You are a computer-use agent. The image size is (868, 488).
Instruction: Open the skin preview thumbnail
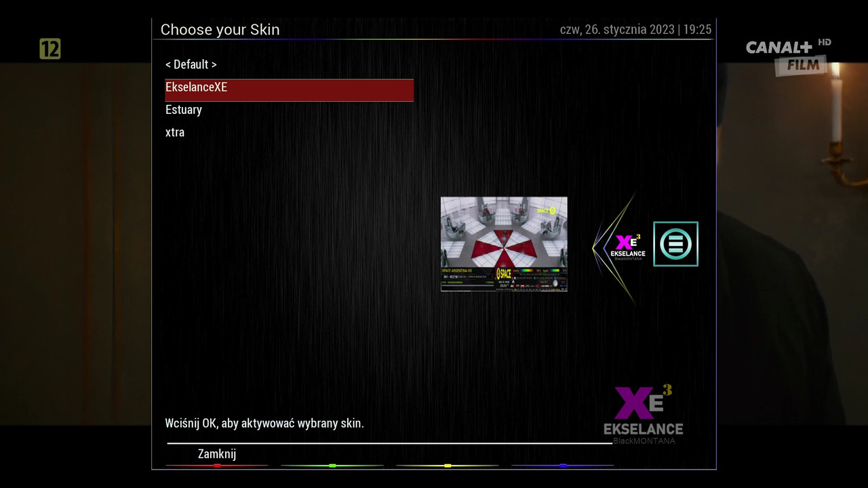504,244
